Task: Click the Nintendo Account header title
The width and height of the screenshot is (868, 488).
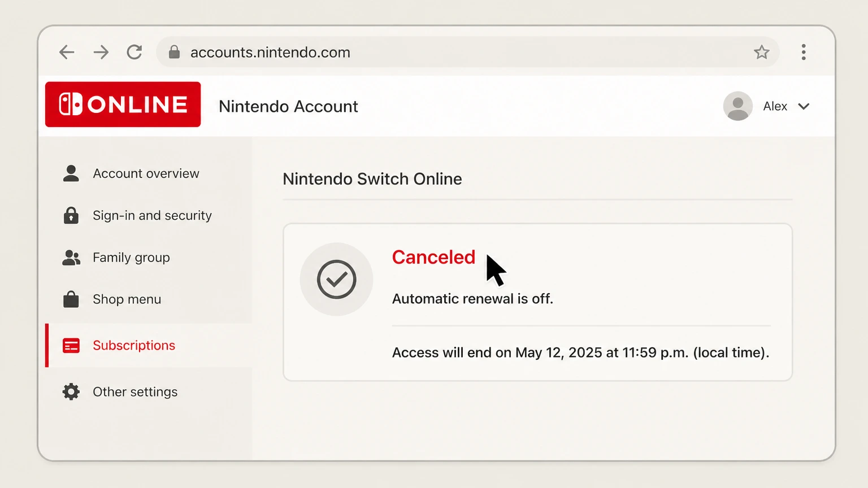Action: coord(288,106)
